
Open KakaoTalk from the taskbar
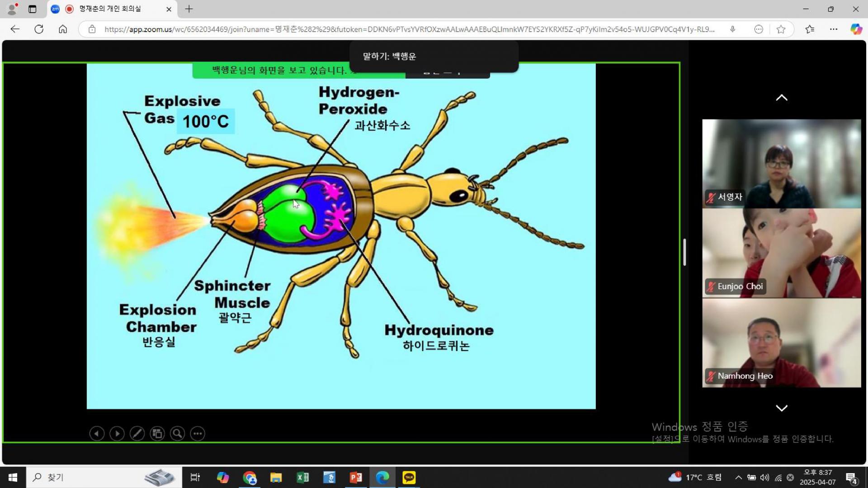[409, 477]
